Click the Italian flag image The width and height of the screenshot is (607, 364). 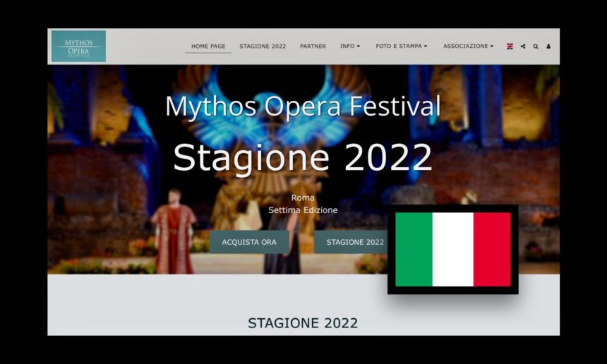[453, 250]
